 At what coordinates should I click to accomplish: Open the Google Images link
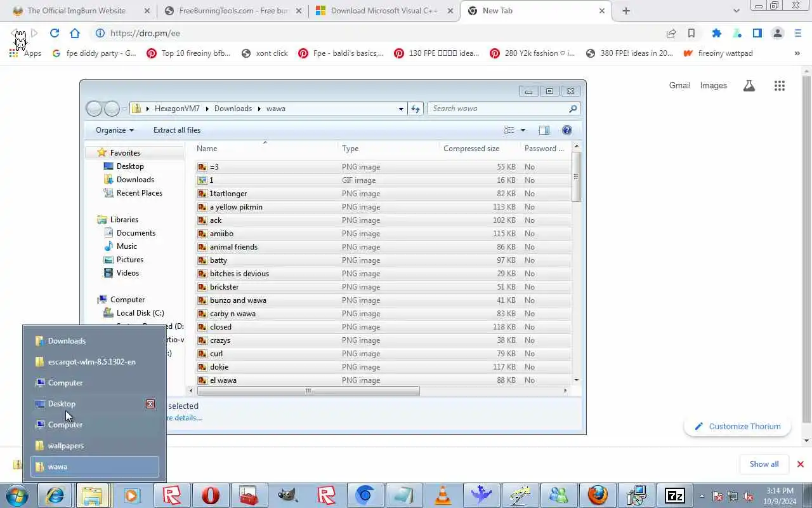714,85
